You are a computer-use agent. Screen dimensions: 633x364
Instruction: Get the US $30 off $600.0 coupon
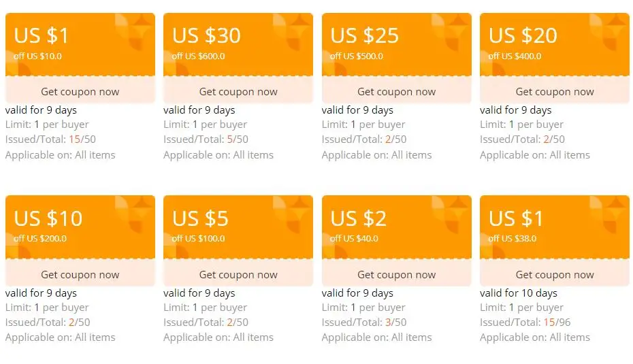238,92
